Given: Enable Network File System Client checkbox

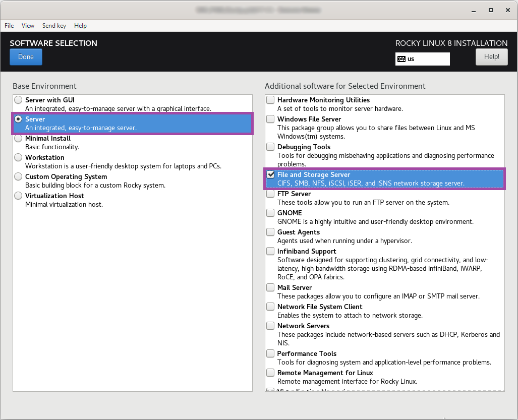Looking at the screenshot, I should pyautogui.click(x=270, y=307).
